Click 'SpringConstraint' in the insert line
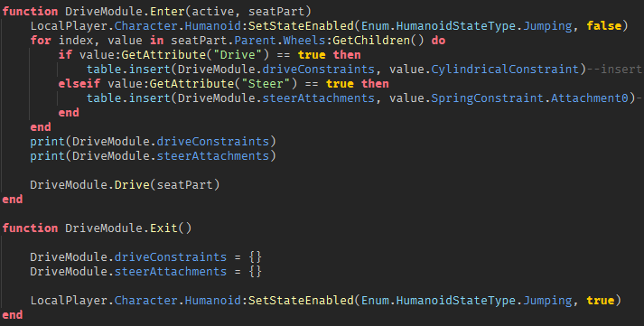This screenshot has height=326, width=644. pyautogui.click(x=487, y=98)
